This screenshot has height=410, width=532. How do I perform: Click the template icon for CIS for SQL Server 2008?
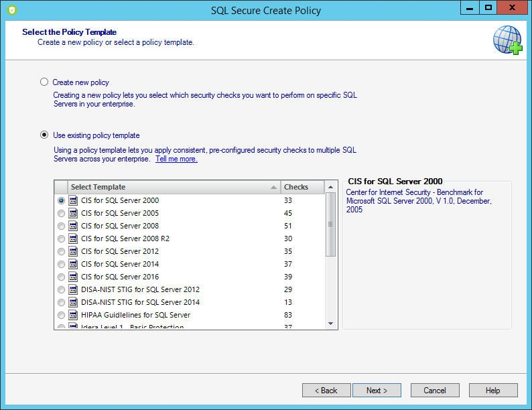[73, 226]
